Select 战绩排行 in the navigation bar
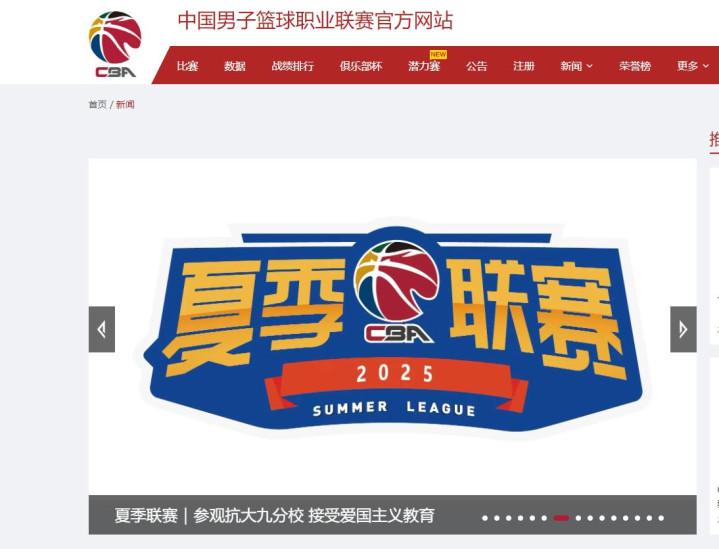The width and height of the screenshot is (719, 549). click(x=293, y=66)
